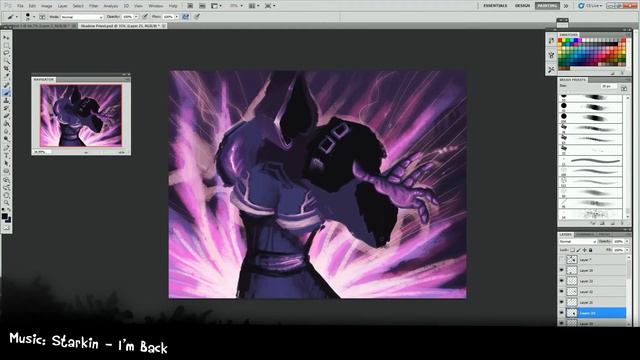Open the Flow slider arrow in options bar

click(177, 17)
